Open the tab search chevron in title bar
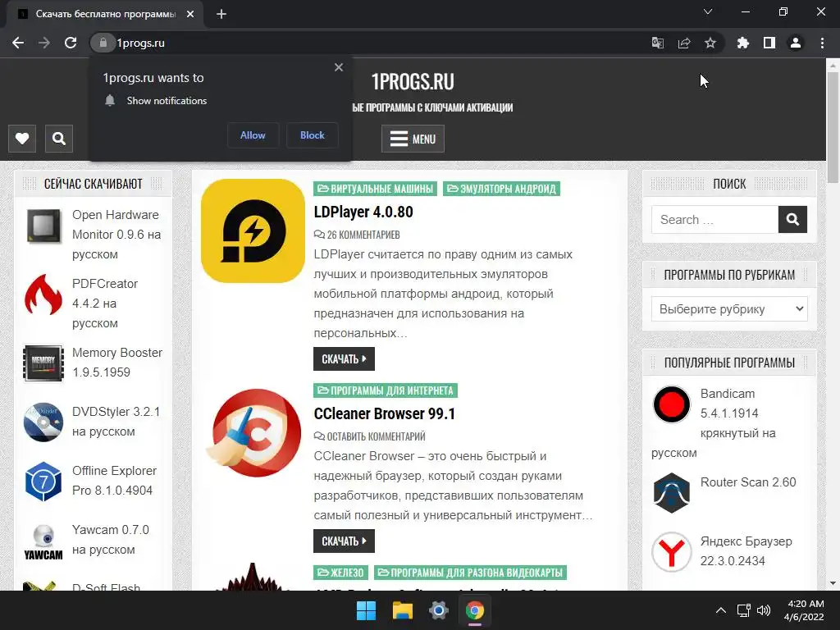The image size is (840, 630). 708,11
